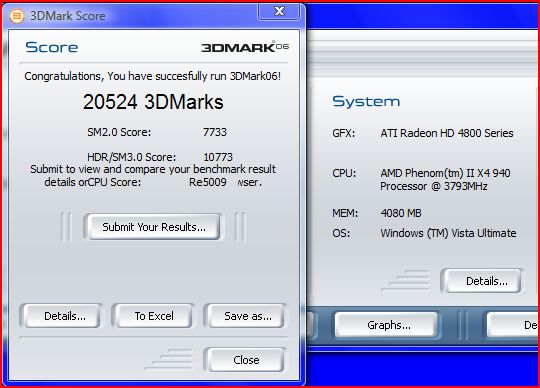540x388 pixels.
Task: Open Graphs... in the main window
Action: point(386,325)
